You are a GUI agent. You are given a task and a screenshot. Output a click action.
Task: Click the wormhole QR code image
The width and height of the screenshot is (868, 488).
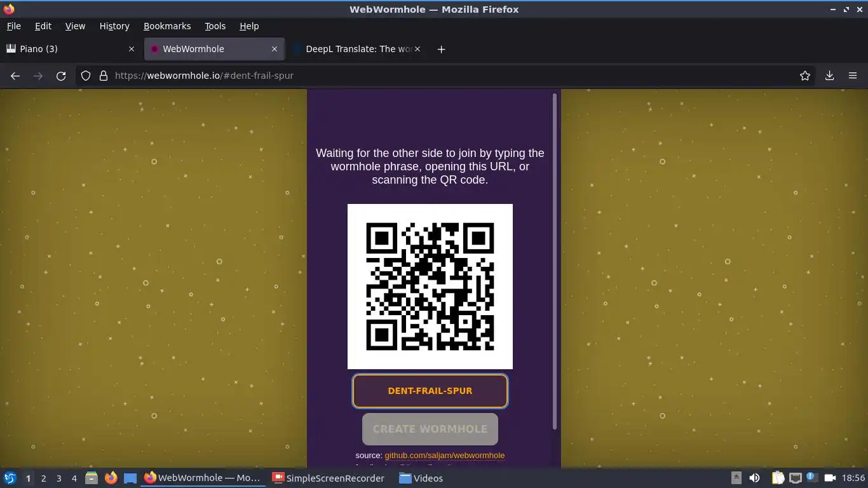pyautogui.click(x=430, y=287)
